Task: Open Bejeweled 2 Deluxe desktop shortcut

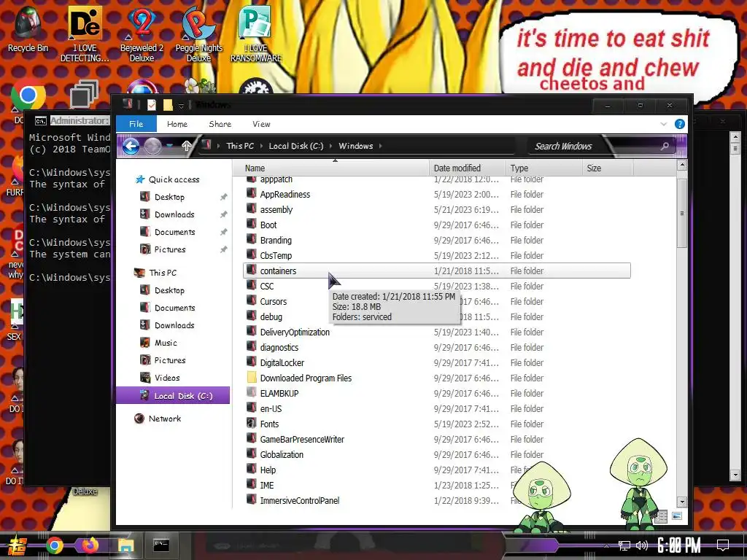Action: click(142, 34)
